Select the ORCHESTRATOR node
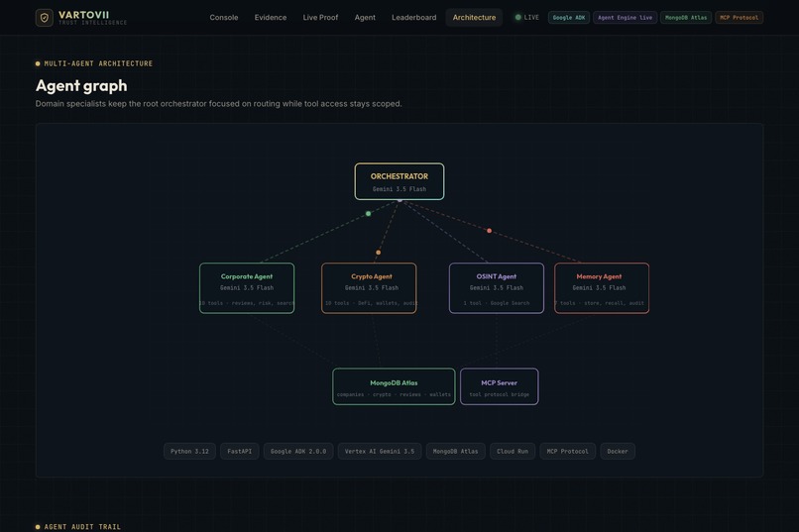 pyautogui.click(x=399, y=181)
